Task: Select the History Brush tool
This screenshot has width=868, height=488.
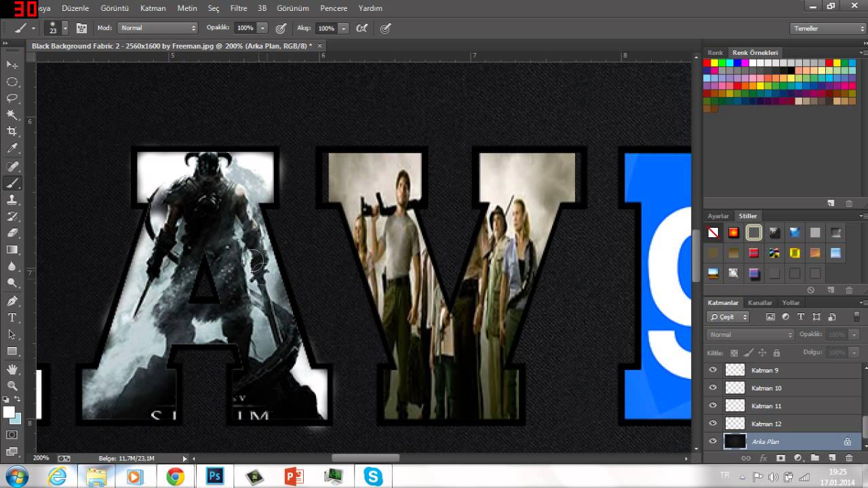Action: point(12,217)
